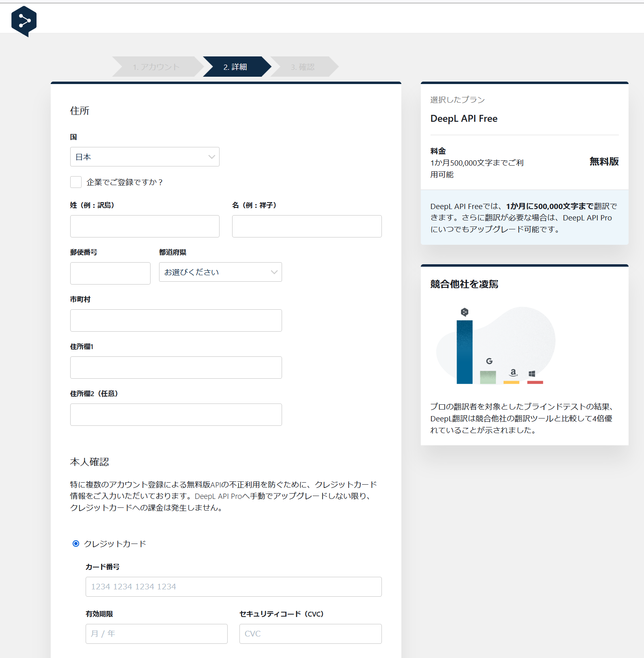Select the クレジットカード radio button

[76, 544]
